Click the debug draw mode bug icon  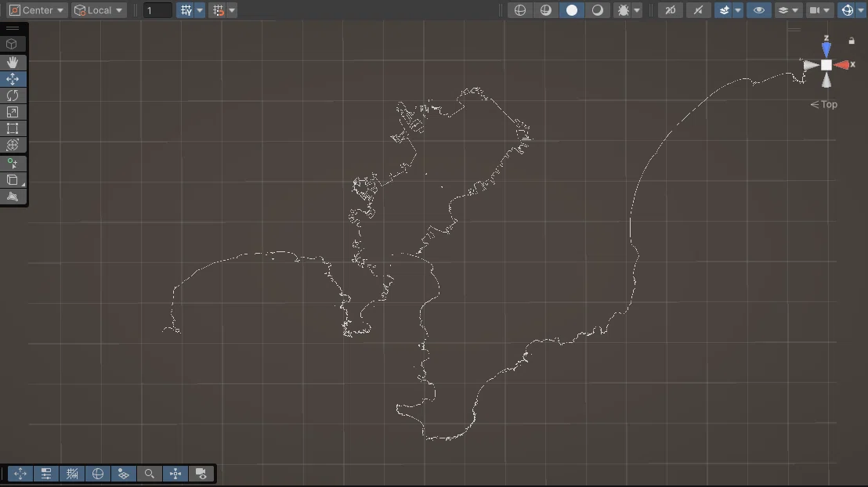click(624, 10)
